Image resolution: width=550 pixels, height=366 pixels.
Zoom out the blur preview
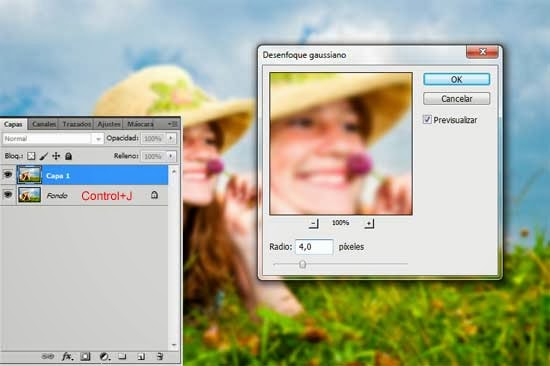pyautogui.click(x=314, y=224)
